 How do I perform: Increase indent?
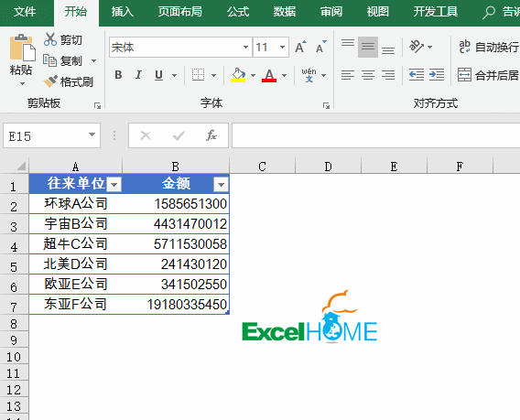click(x=437, y=75)
